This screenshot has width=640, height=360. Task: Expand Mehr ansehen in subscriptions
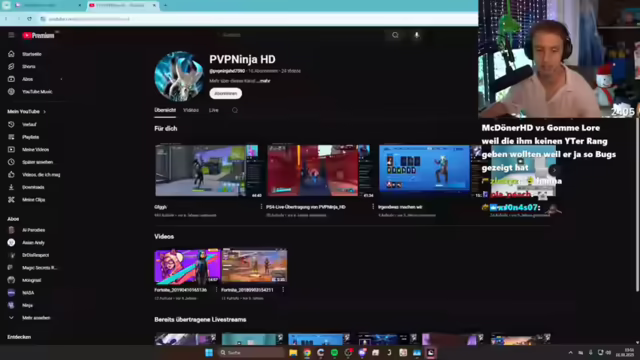click(x=35, y=318)
